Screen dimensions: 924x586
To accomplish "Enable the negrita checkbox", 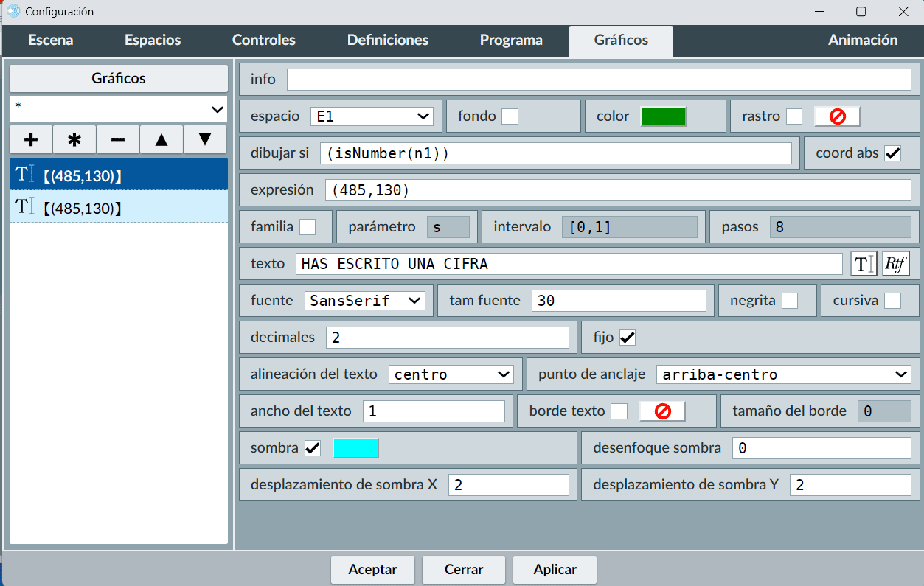I will point(789,301).
